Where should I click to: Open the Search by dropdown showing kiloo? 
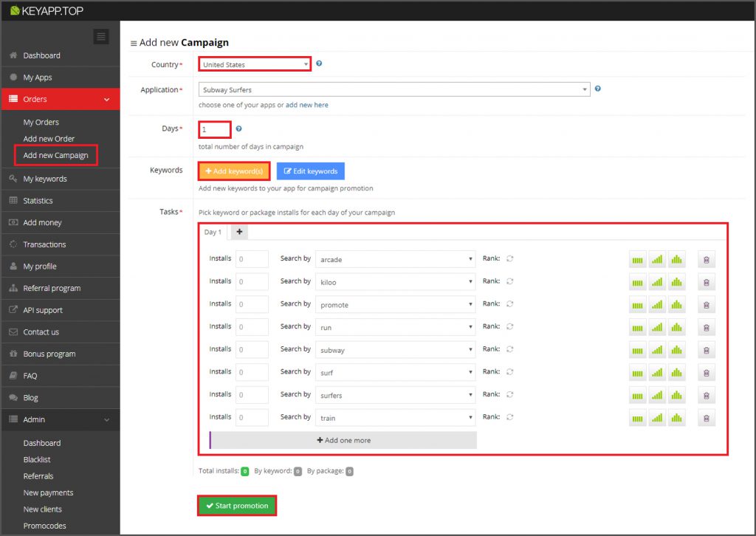pyautogui.click(x=396, y=282)
